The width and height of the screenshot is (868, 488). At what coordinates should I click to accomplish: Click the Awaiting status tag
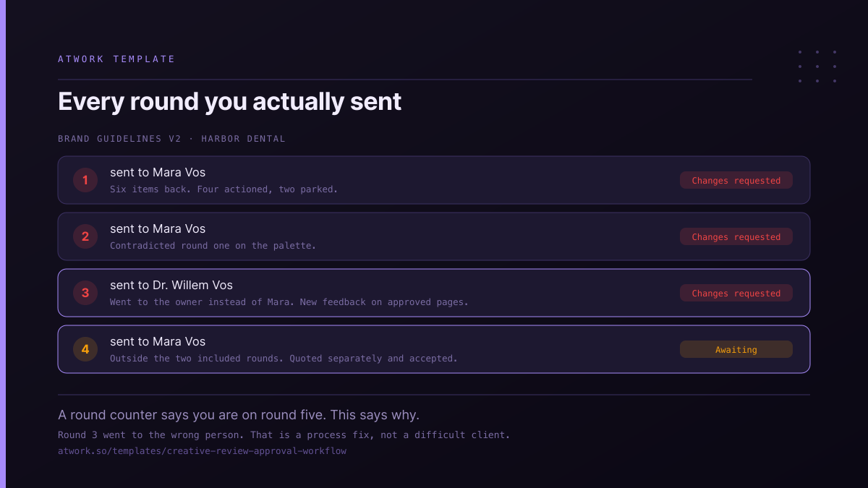coord(736,349)
